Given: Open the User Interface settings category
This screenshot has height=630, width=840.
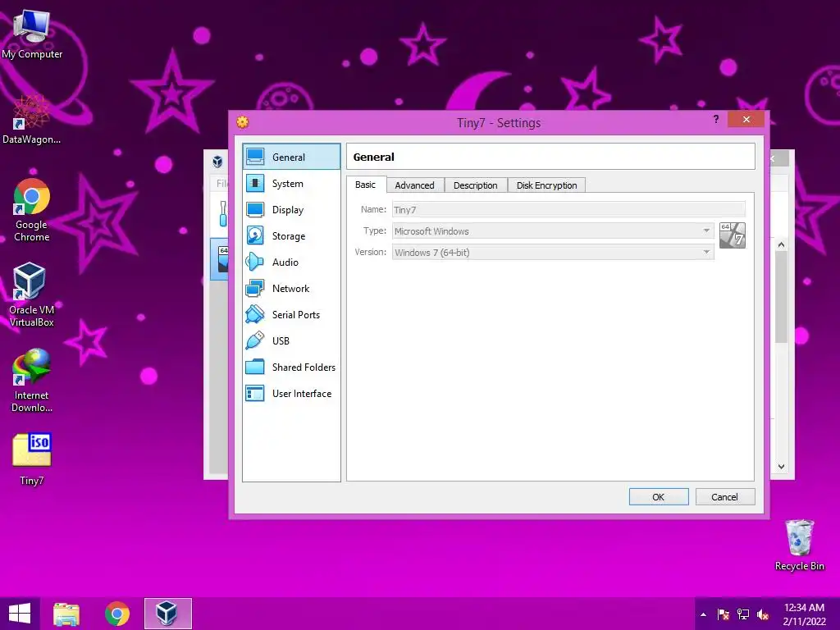Looking at the screenshot, I should pos(291,393).
